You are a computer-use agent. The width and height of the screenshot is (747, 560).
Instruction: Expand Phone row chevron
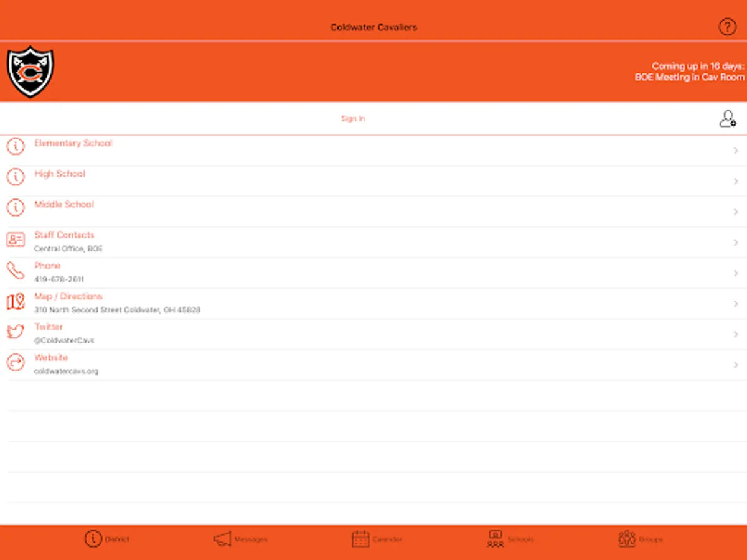pyautogui.click(x=736, y=273)
